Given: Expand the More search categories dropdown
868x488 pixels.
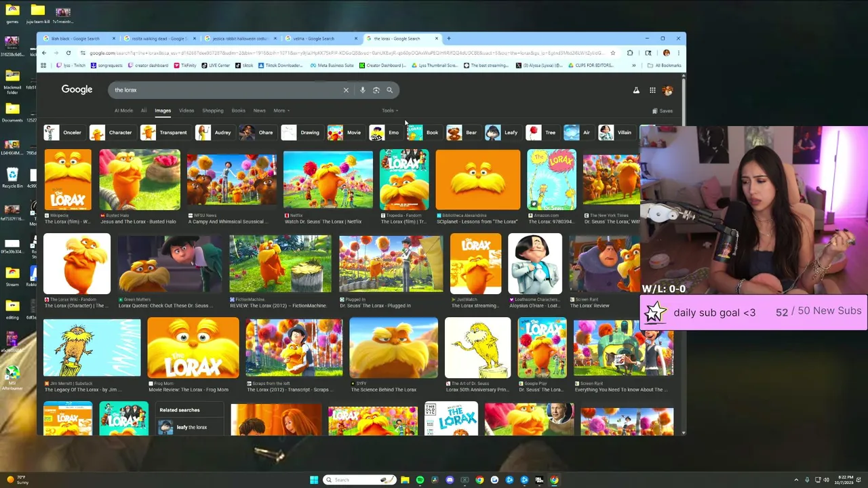Looking at the screenshot, I should pyautogui.click(x=281, y=110).
